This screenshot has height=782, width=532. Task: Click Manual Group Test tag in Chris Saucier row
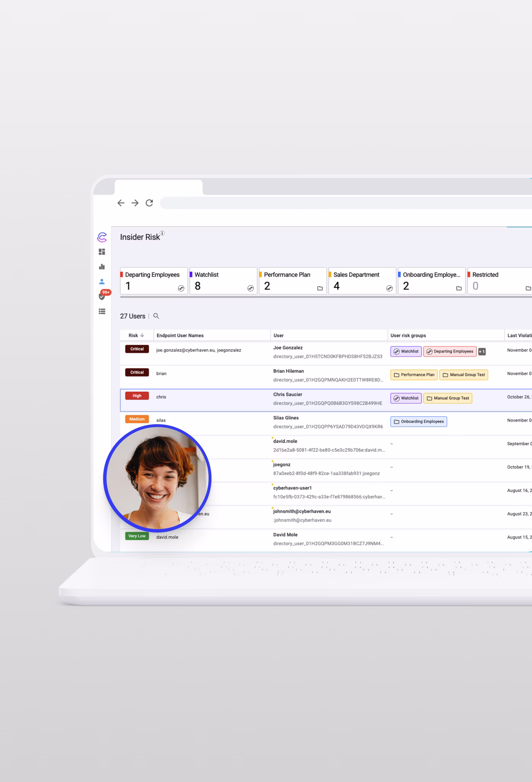pyautogui.click(x=448, y=398)
